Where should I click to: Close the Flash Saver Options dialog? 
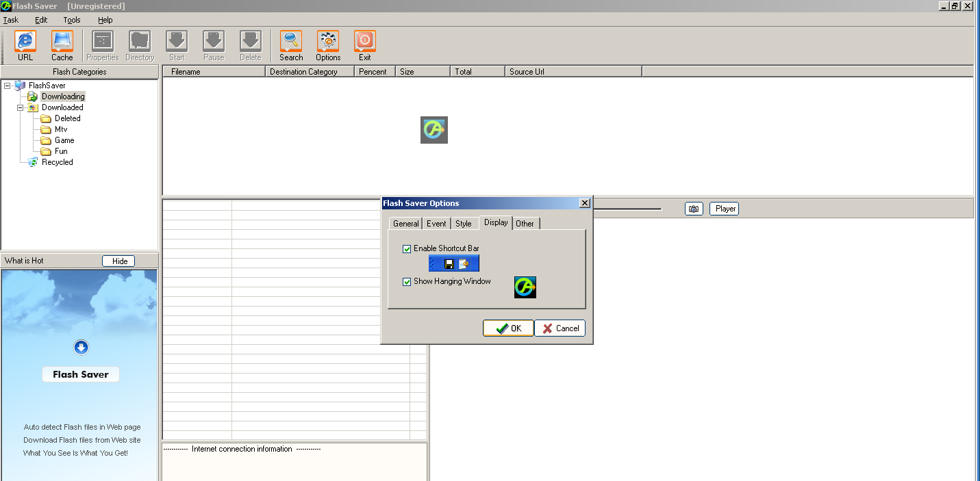coord(584,203)
